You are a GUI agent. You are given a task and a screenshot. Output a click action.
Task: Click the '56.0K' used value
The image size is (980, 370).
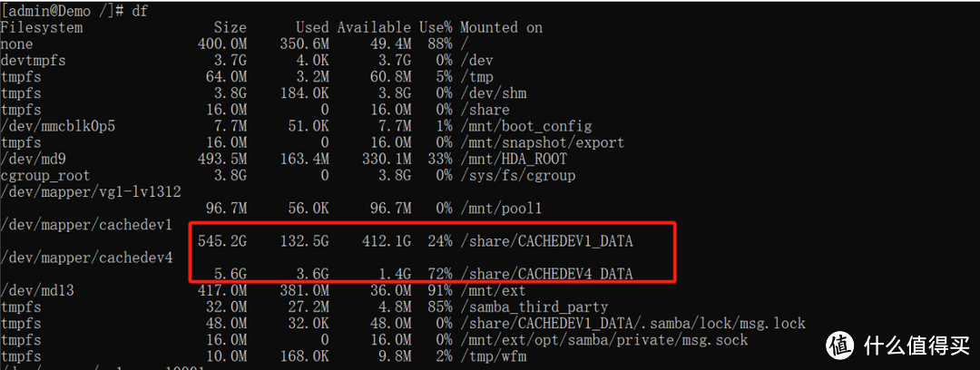(309, 209)
